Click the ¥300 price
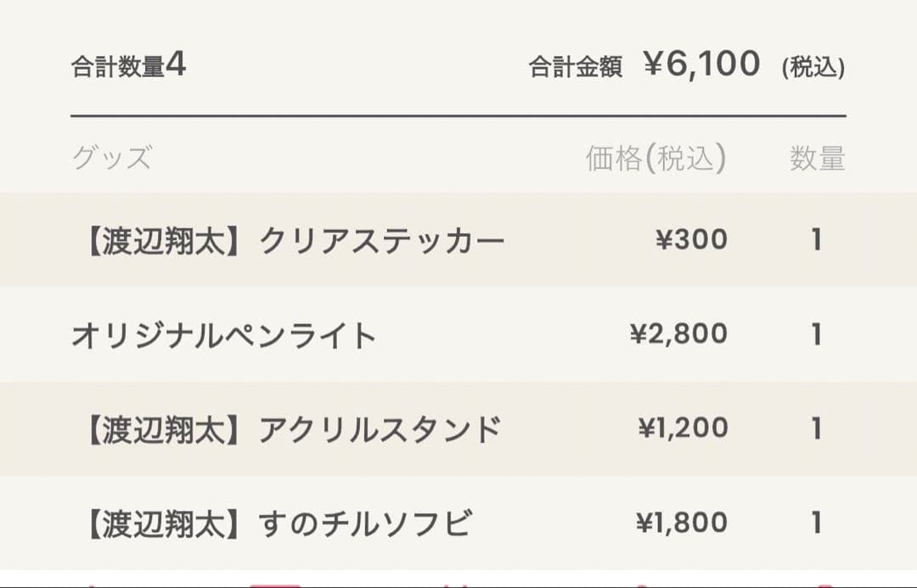Screen dimensions: 917x588 [x=691, y=240]
